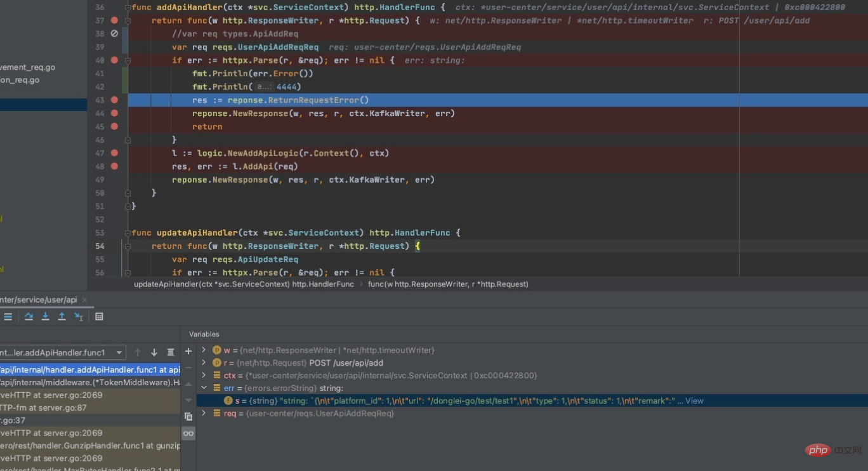Fold updateApiHandler function at line 53
Viewport: 868px width, 471px height.
point(128,233)
